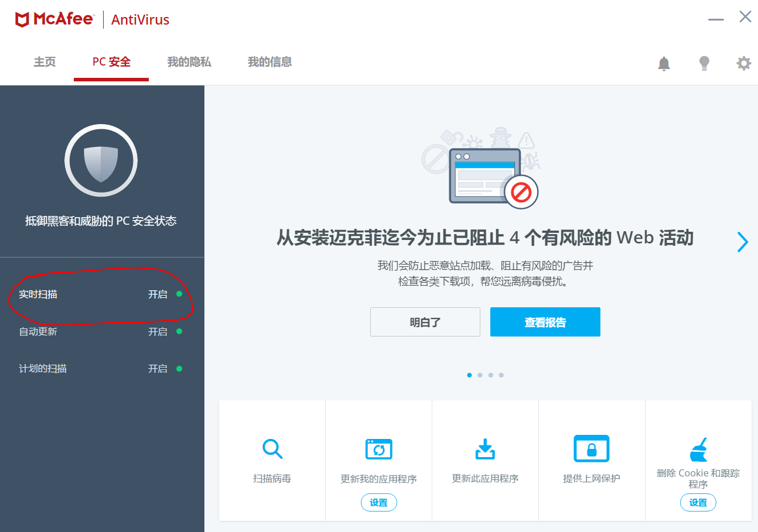Open 设置 under 删除 Cookie 和跟踪程序

(698, 502)
